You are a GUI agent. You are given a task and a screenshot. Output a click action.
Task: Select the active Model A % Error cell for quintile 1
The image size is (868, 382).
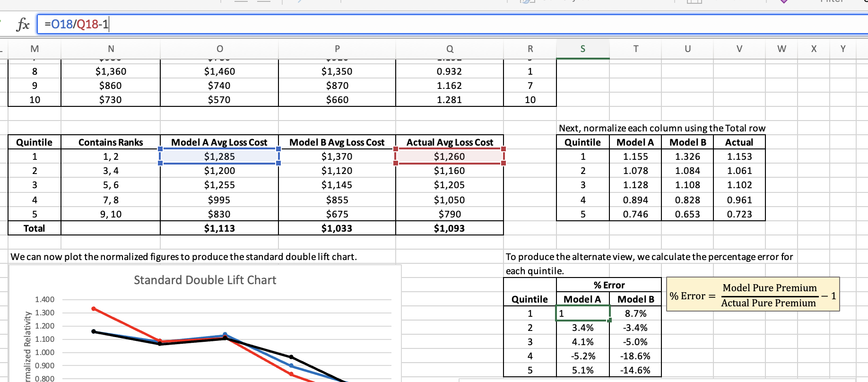pyautogui.click(x=582, y=313)
